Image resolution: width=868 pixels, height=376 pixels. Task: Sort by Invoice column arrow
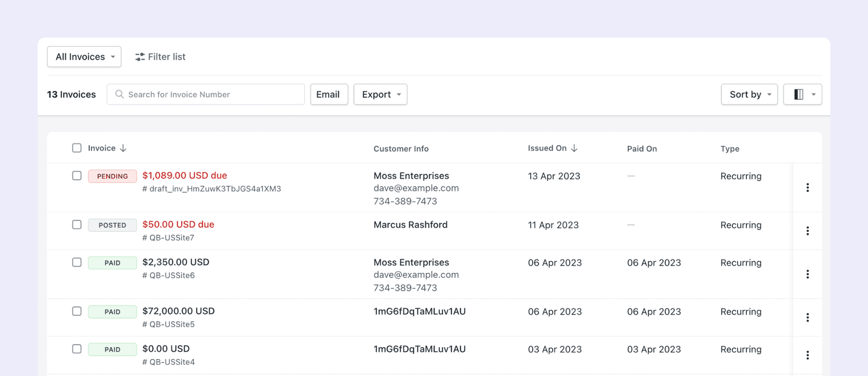coord(123,148)
